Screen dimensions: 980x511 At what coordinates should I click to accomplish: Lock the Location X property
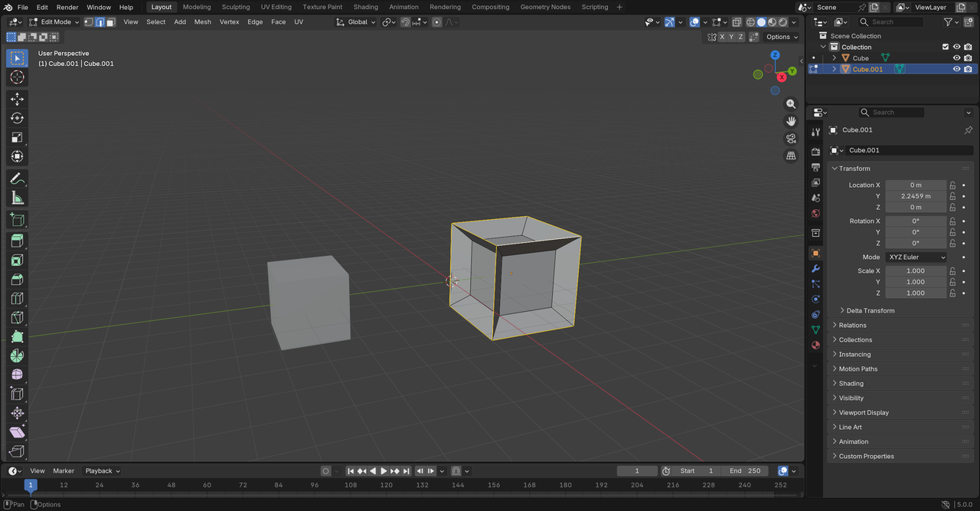[953, 185]
